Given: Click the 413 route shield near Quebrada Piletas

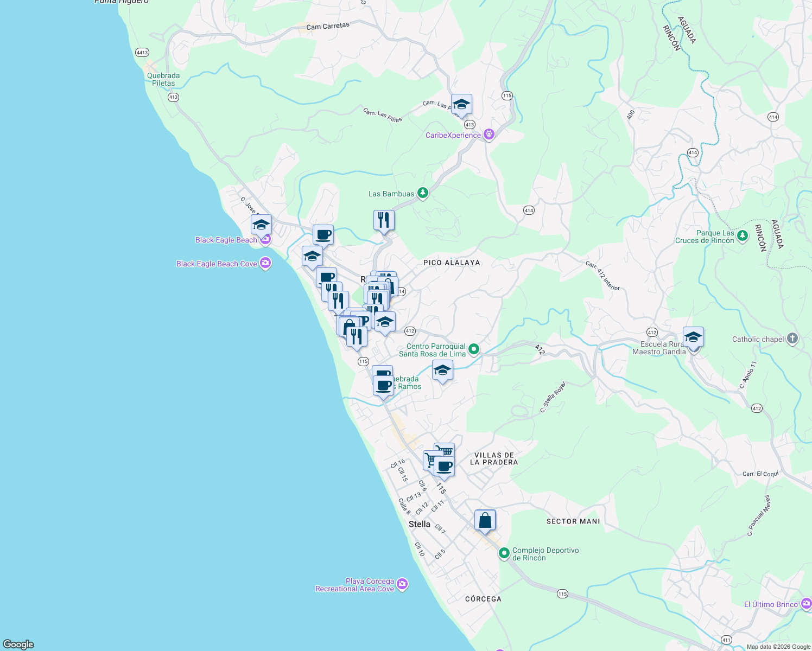Looking at the screenshot, I should (x=173, y=97).
